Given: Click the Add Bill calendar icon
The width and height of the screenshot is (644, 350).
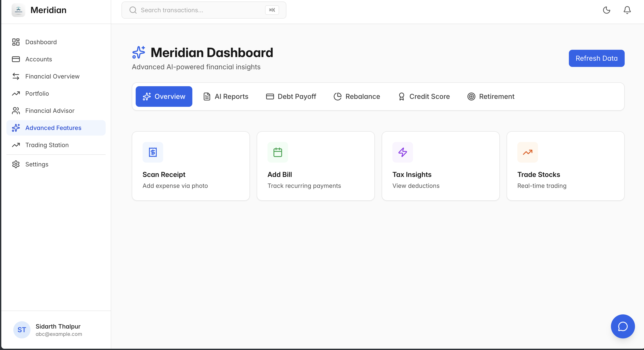Looking at the screenshot, I should point(278,152).
